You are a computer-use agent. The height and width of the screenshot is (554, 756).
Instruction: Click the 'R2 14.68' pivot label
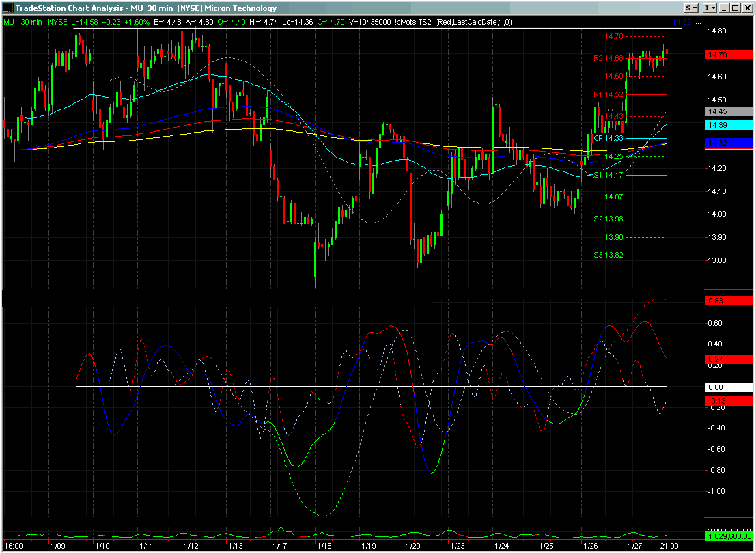(x=608, y=58)
